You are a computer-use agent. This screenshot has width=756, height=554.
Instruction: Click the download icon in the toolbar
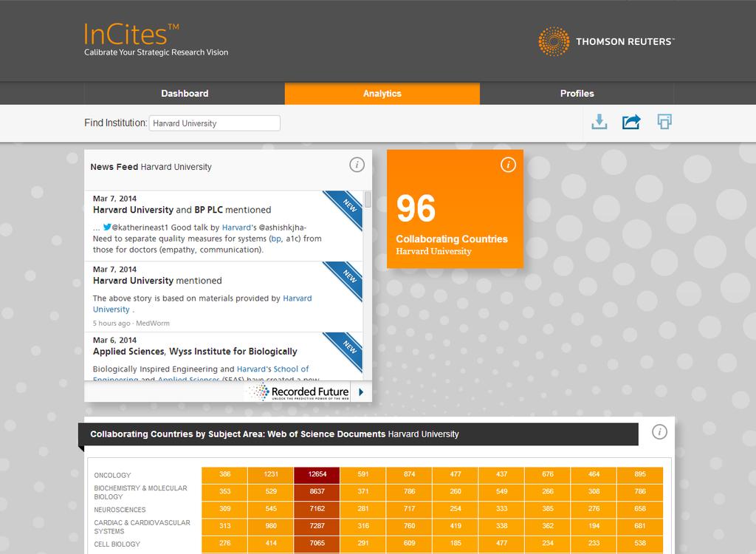coord(599,122)
